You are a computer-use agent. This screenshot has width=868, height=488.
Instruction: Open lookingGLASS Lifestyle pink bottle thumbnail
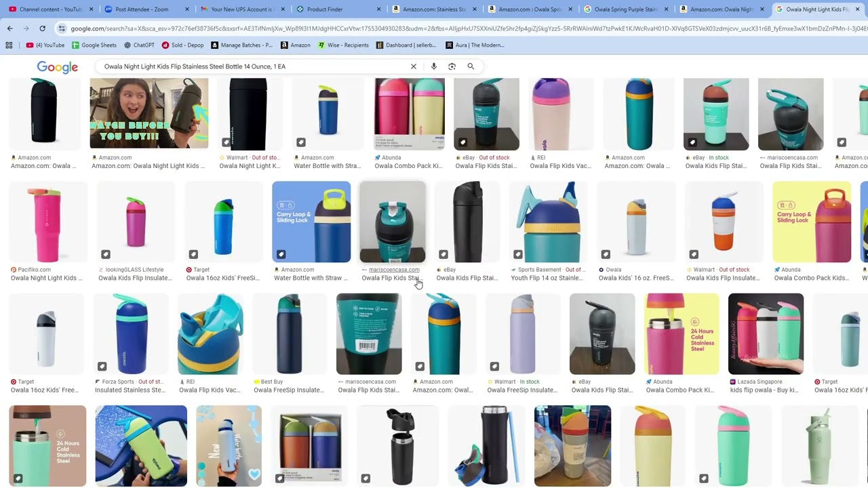point(136,222)
